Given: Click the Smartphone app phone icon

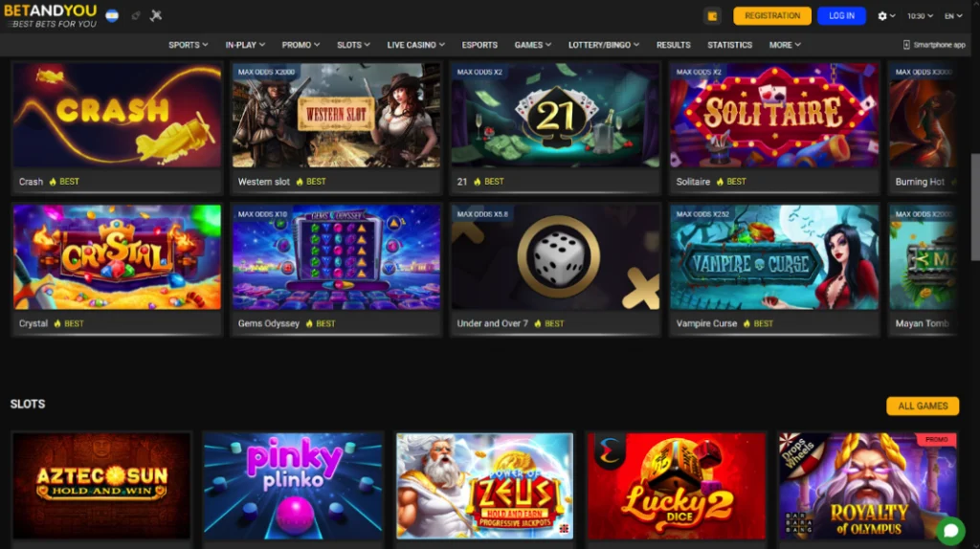Looking at the screenshot, I should [x=906, y=45].
